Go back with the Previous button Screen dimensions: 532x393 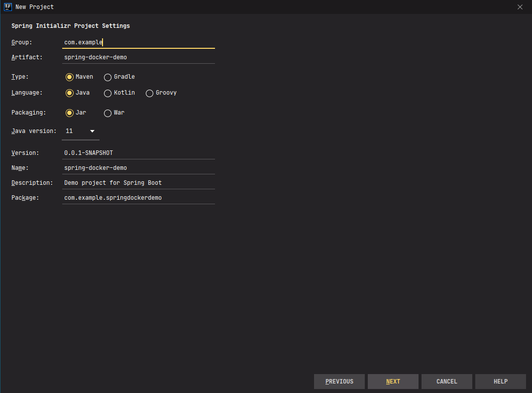tap(339, 382)
